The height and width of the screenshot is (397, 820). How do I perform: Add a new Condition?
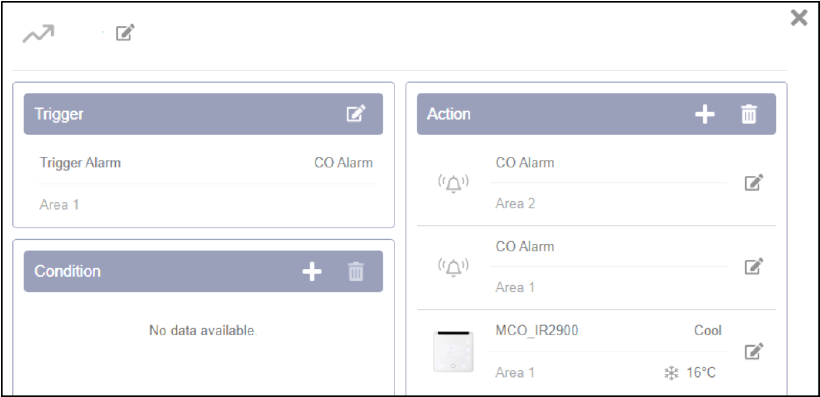(312, 271)
